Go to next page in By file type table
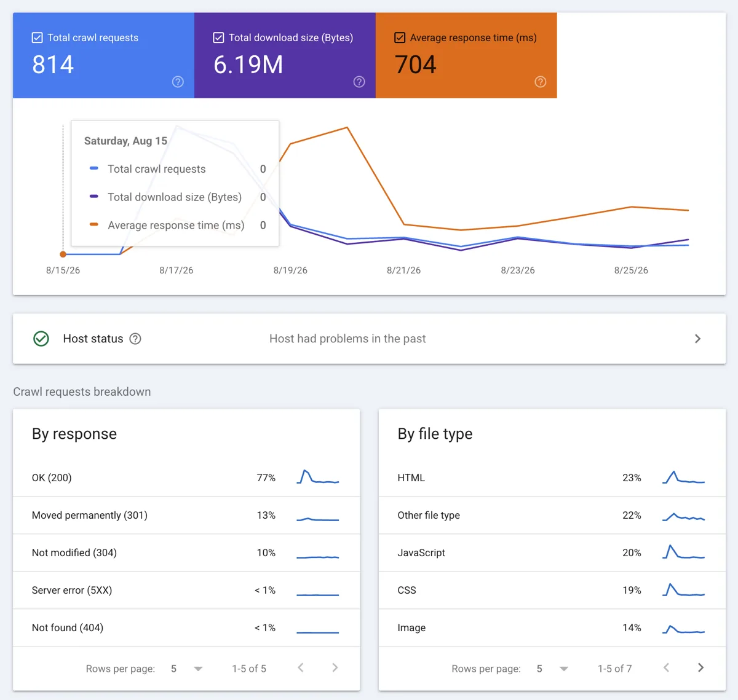Screen dimensions: 738x700 700,667
